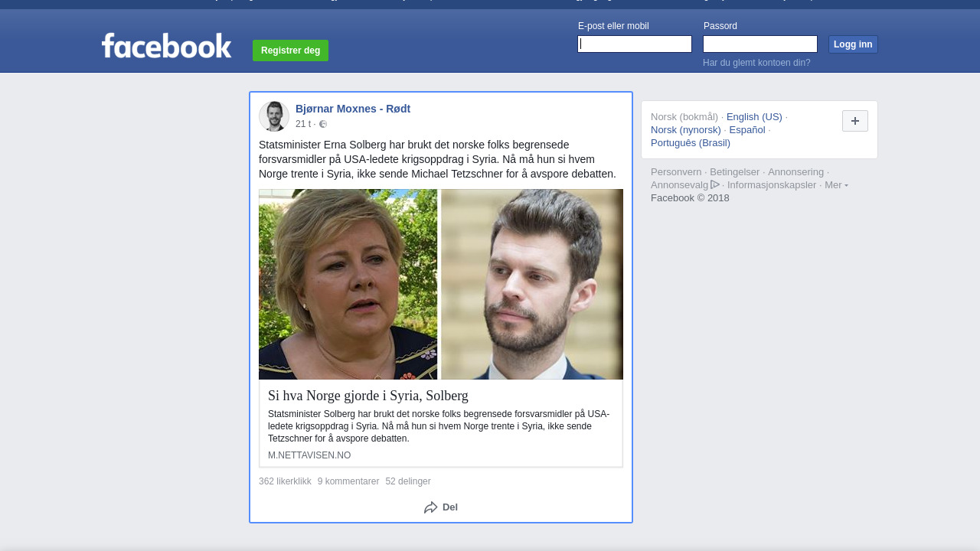Click the Facebook © 2018 text
980x551 pixels.
click(x=690, y=197)
